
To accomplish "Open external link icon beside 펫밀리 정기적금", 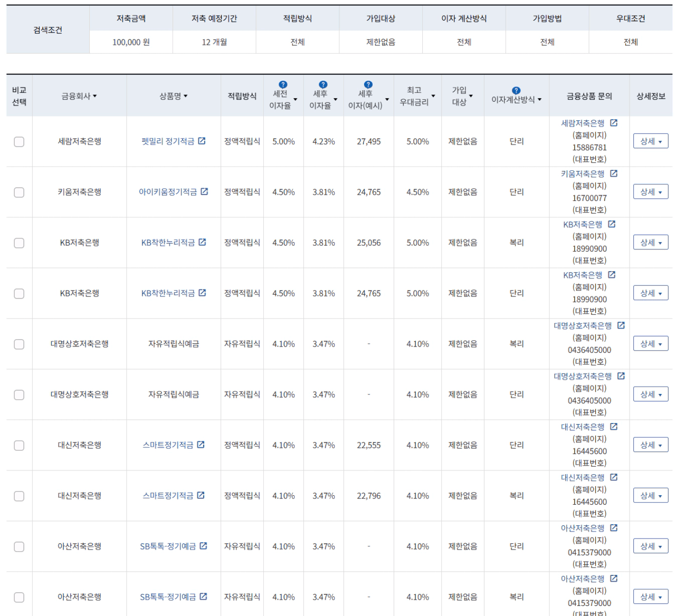I will click(202, 141).
